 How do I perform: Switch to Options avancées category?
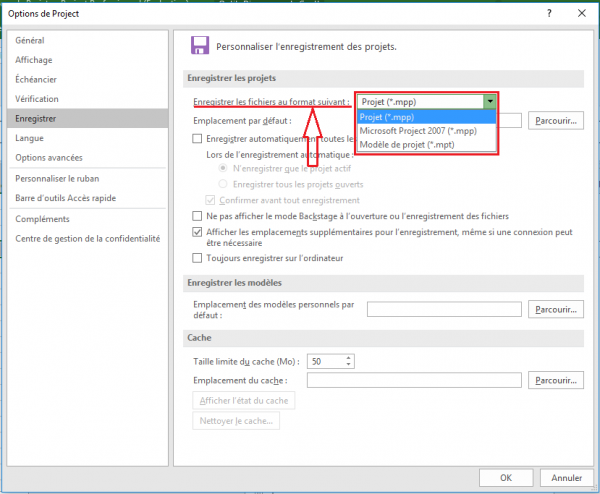pyautogui.click(x=49, y=157)
